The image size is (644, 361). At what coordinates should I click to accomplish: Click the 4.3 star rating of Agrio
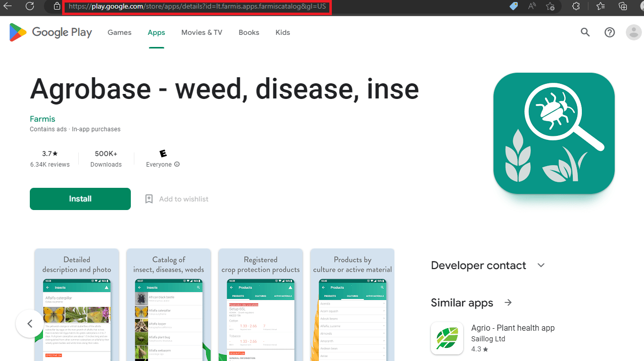point(480,349)
